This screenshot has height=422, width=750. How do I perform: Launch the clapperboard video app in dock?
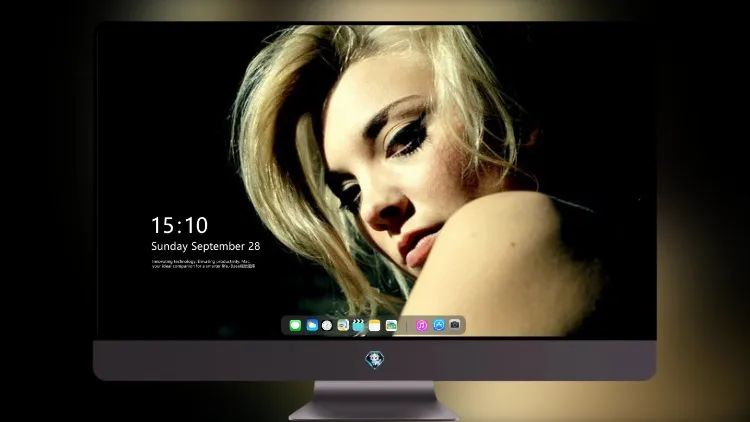tap(358, 325)
